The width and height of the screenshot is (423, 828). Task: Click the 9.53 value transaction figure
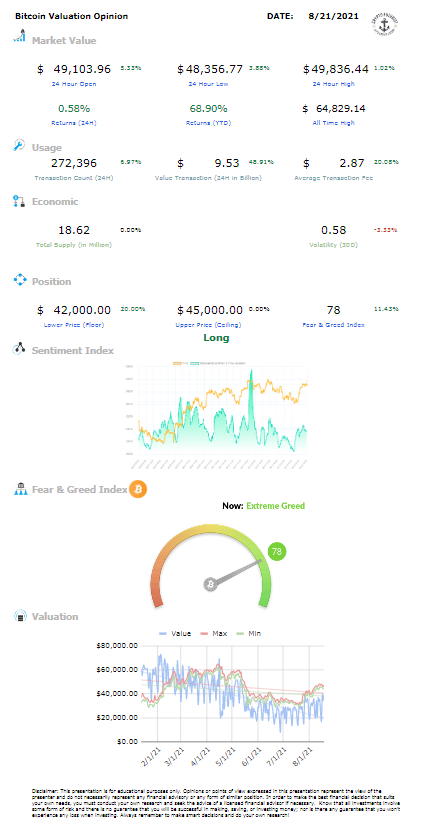pyautogui.click(x=227, y=163)
